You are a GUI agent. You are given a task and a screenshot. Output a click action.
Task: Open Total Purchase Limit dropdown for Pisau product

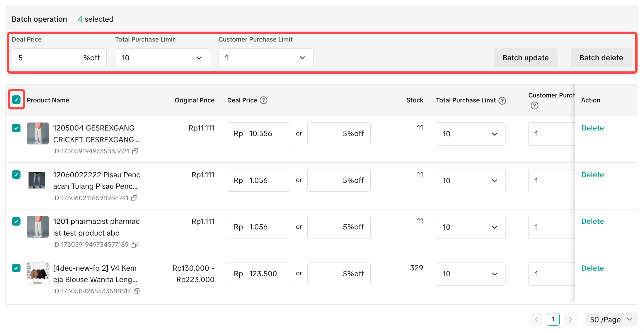471,181
